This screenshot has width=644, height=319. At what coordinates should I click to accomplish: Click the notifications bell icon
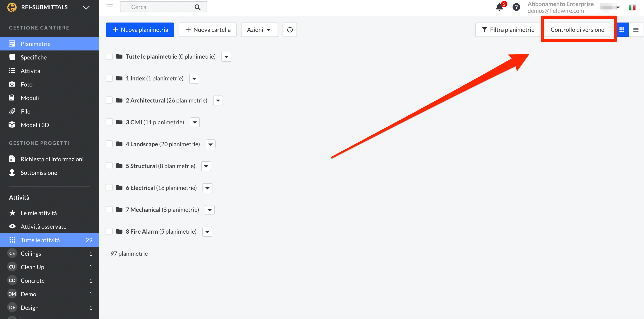coord(499,7)
